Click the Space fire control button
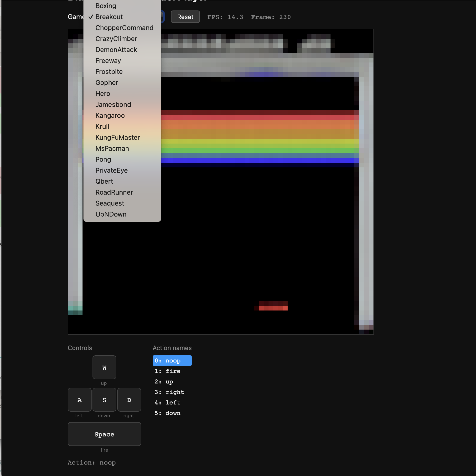Screen dimensions: 476x476 (104, 434)
